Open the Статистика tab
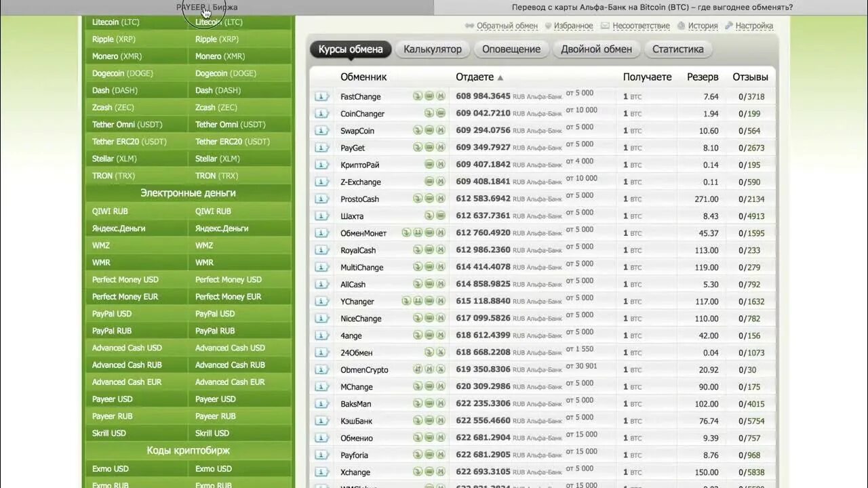868x488 pixels. click(678, 49)
